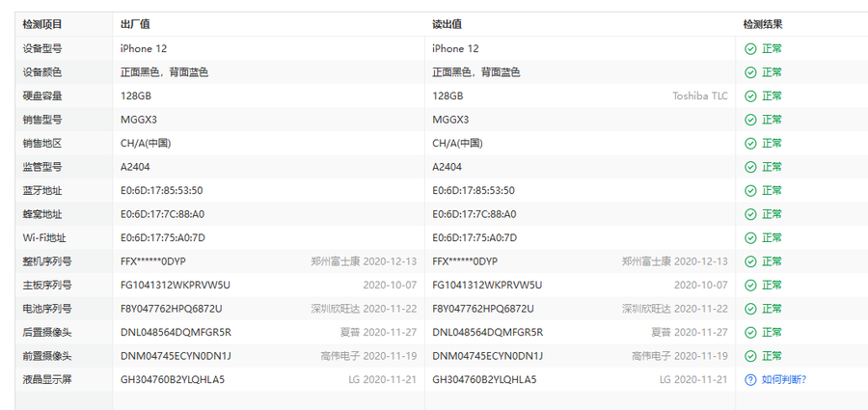Click the green check icon in 销售地区 row

click(x=750, y=144)
